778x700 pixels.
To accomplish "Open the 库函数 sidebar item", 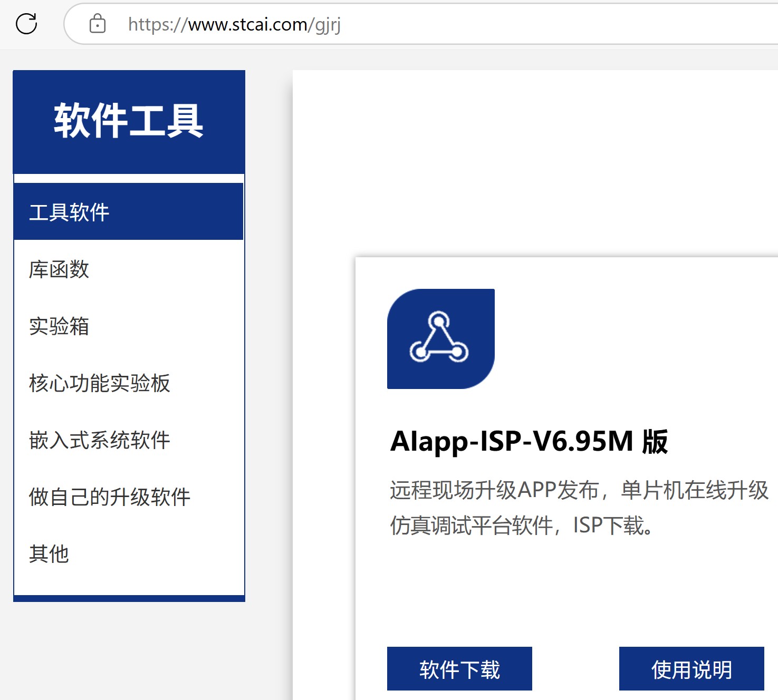I will pyautogui.click(x=129, y=269).
